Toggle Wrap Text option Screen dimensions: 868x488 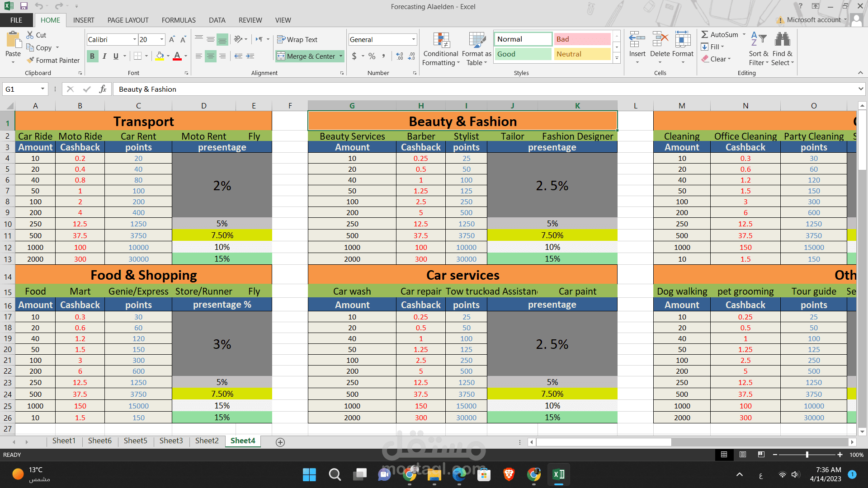point(297,40)
